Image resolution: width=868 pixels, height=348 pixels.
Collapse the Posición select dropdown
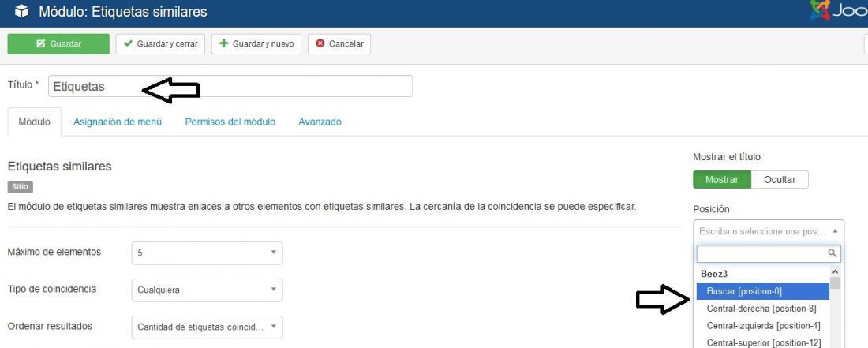tap(769, 231)
